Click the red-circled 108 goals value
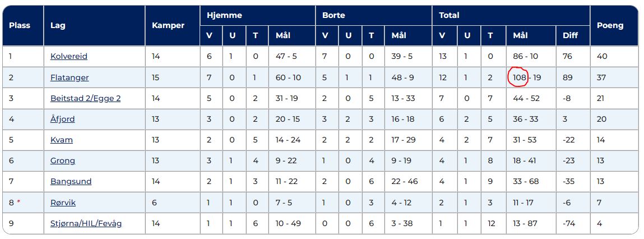The height and width of the screenshot is (239, 644). tap(519, 77)
